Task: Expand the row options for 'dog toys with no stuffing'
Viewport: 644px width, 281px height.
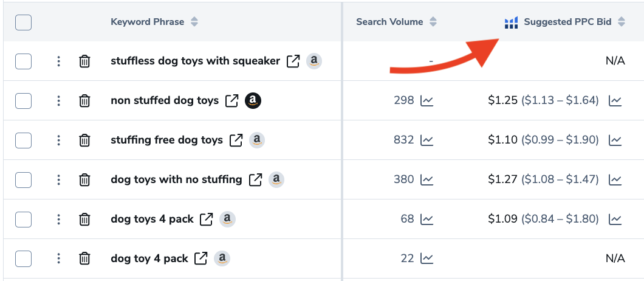Action: 58,180
